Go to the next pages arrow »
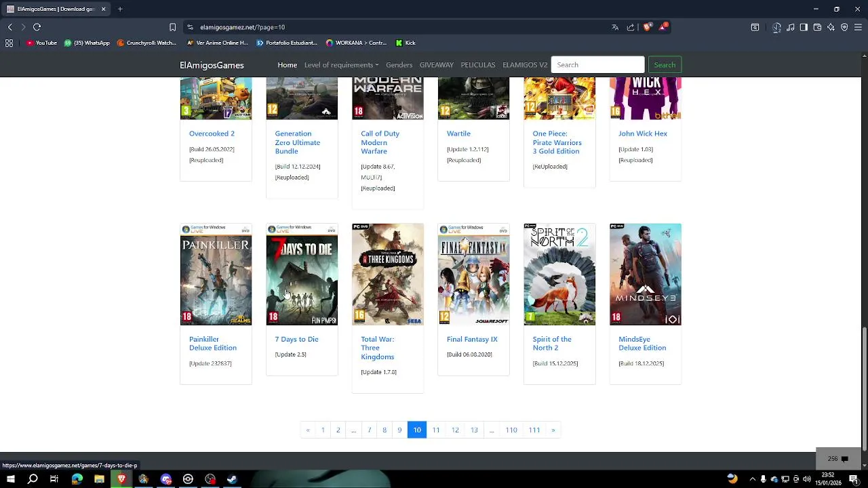This screenshot has width=868, height=488. point(553,430)
